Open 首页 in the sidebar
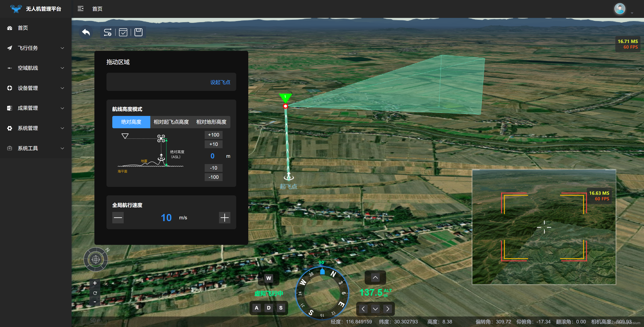The height and width of the screenshot is (327, 644). pos(23,28)
